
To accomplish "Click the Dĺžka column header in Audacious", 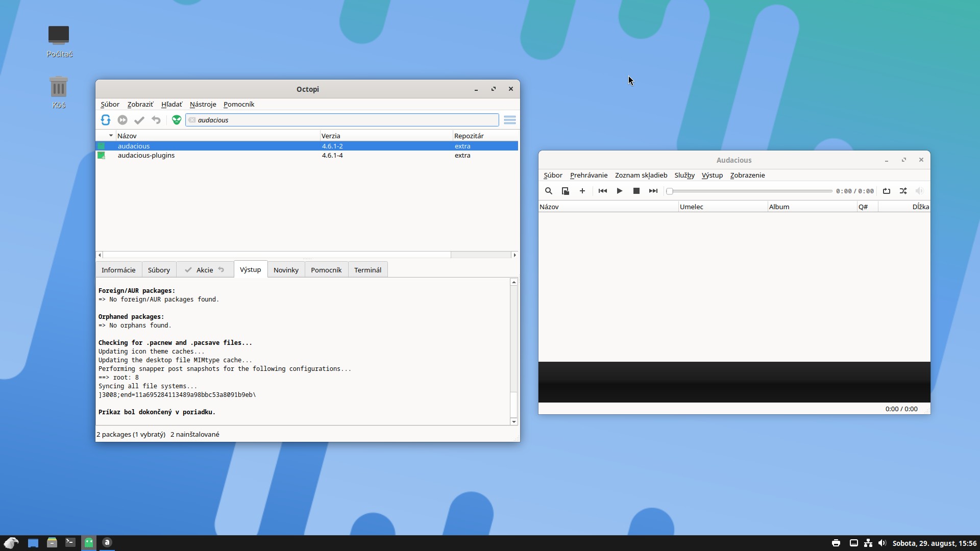I will 904,207.
